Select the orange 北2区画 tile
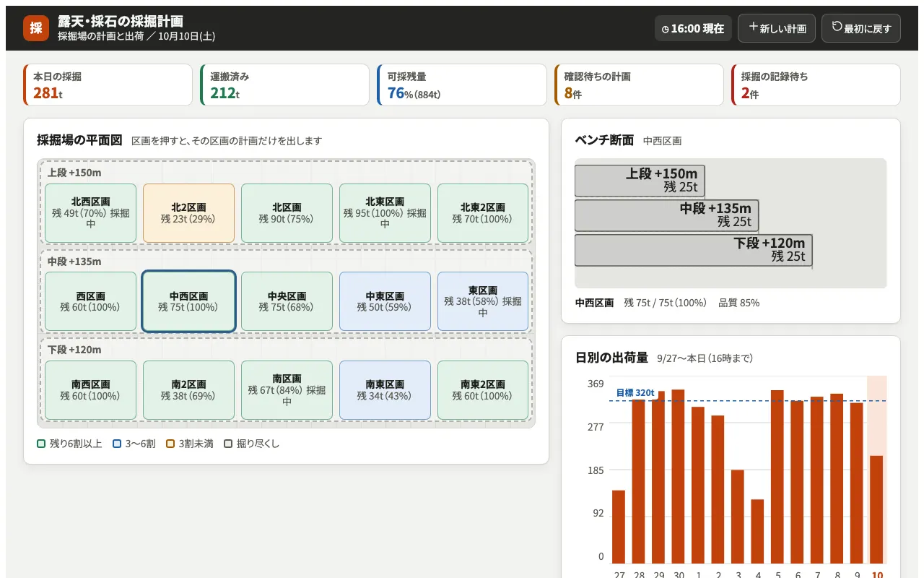924x578 pixels. 188,213
